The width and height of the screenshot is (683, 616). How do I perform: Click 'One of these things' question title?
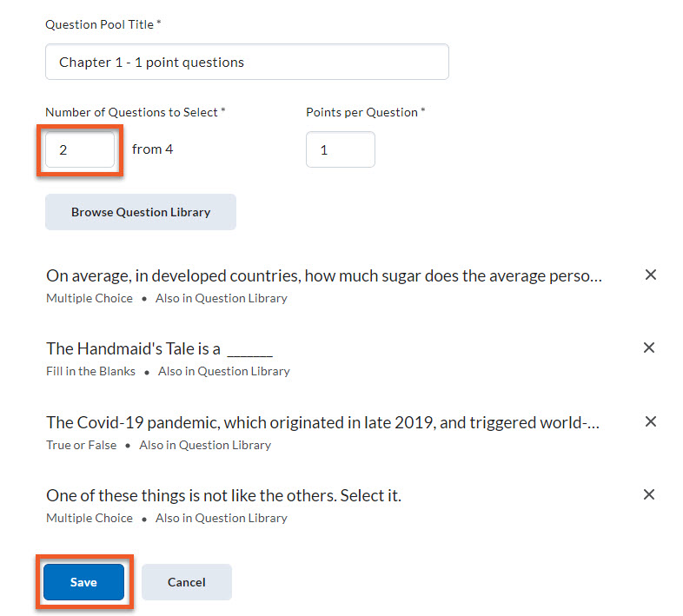click(223, 496)
